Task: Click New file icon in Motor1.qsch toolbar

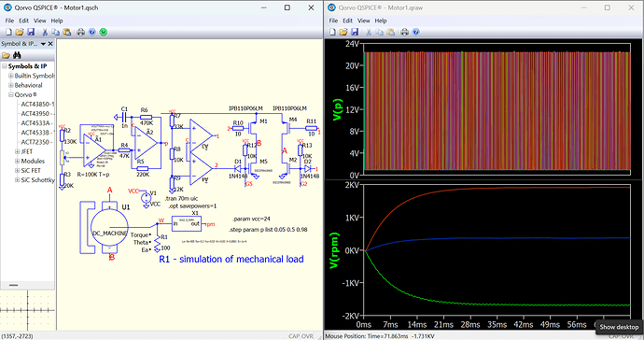Action: click(x=9, y=32)
